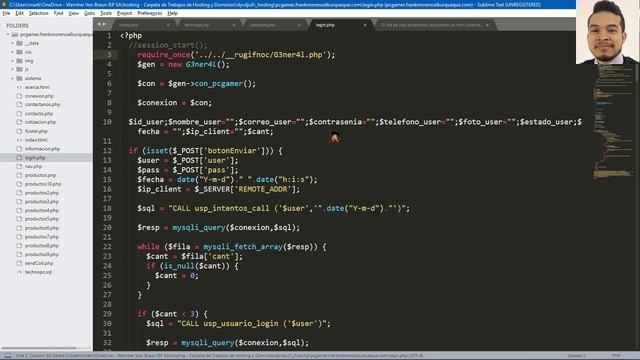Click the FOLDERS sidebar heading

(x=18, y=25)
